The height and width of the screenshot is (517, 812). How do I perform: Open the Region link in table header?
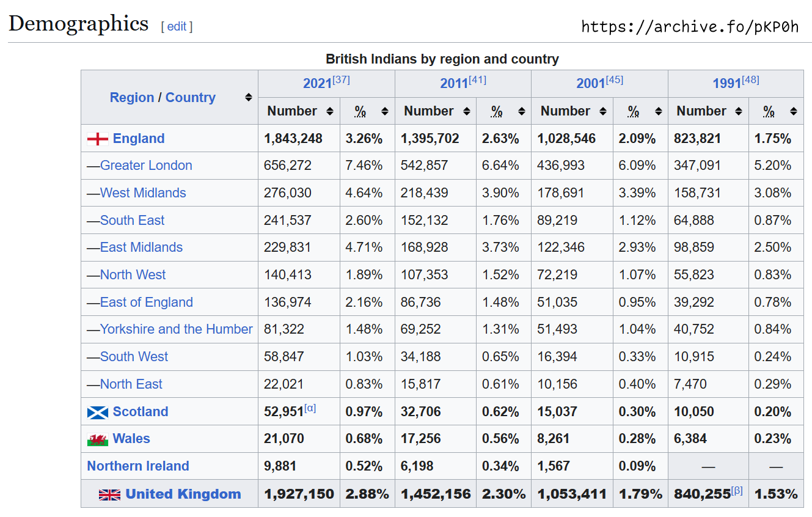tap(132, 97)
